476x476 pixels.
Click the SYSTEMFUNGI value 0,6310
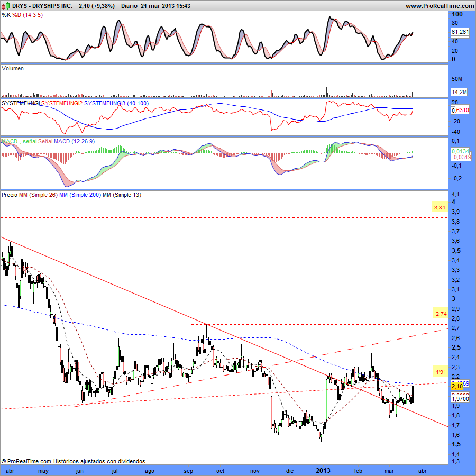click(x=460, y=110)
